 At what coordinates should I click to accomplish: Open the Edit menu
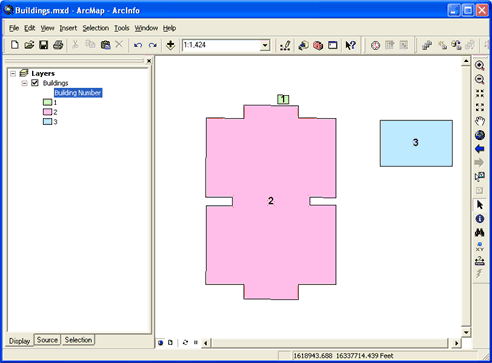[29, 28]
